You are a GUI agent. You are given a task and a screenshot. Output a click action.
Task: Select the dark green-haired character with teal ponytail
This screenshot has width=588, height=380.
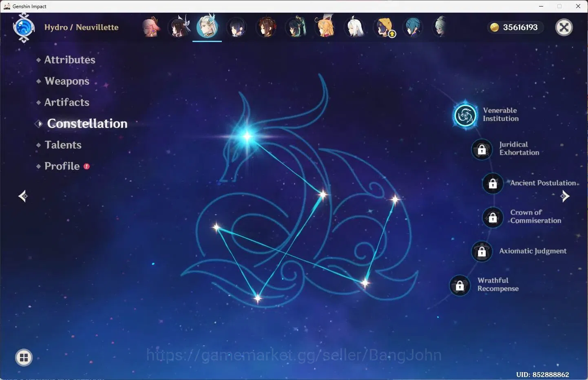tap(296, 27)
